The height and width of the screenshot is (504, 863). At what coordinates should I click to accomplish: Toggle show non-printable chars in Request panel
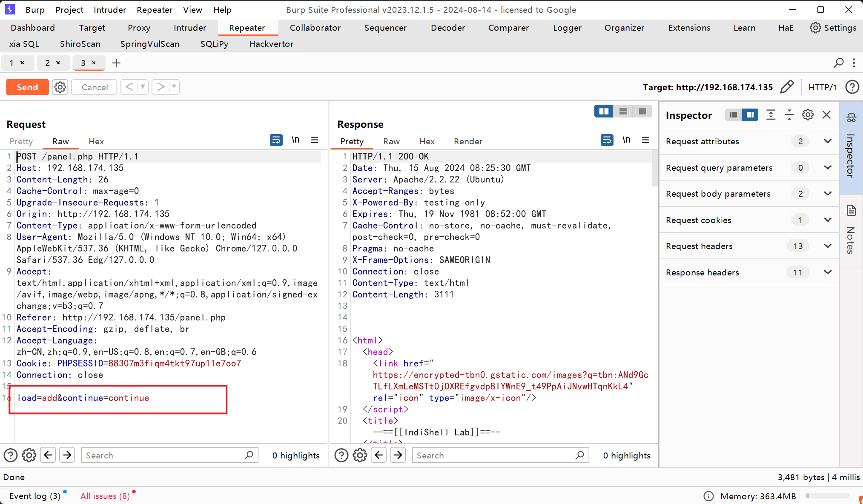295,140
